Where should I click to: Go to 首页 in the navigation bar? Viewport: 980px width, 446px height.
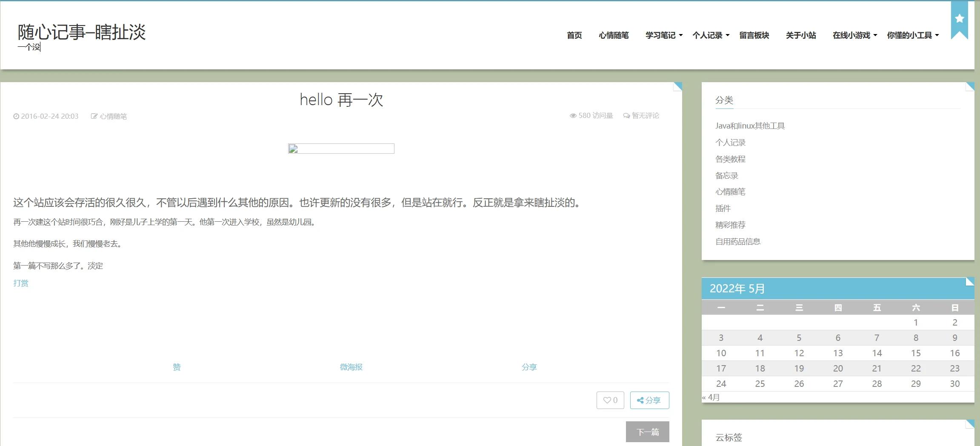tap(574, 35)
